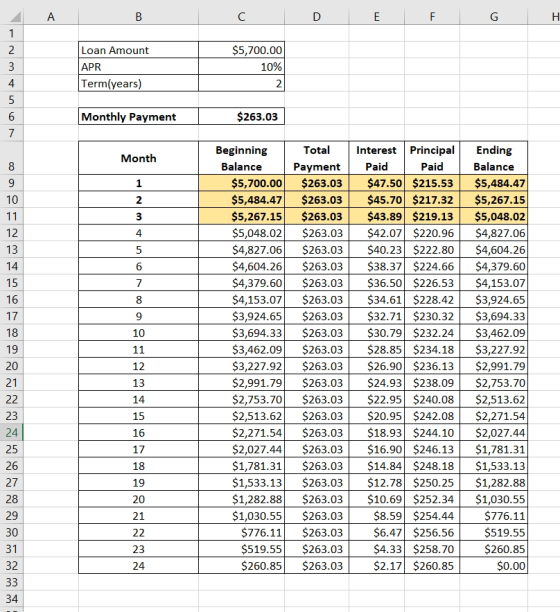The image size is (560, 612).
Task: Select interest paid $2.17 cell
Action: click(x=377, y=566)
